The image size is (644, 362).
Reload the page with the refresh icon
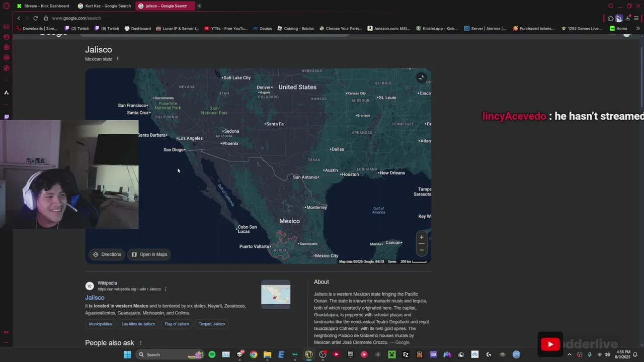pos(35,18)
